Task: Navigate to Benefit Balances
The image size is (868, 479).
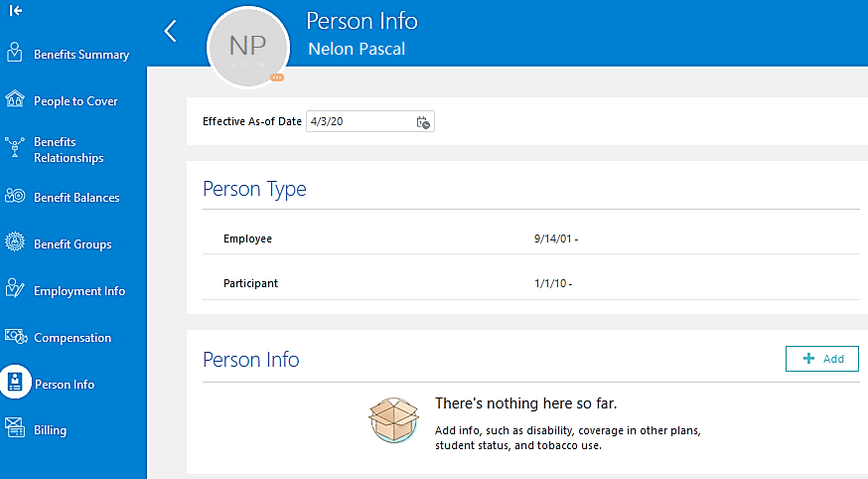Action: (x=76, y=198)
